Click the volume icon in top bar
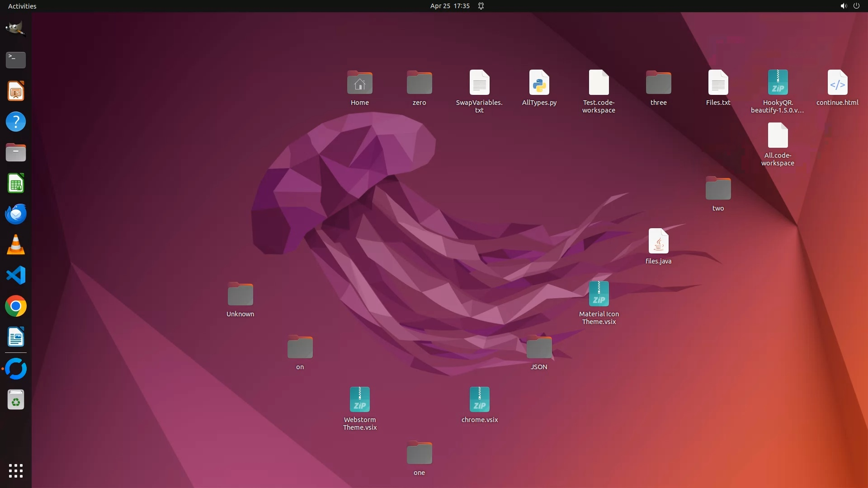 [x=843, y=6]
